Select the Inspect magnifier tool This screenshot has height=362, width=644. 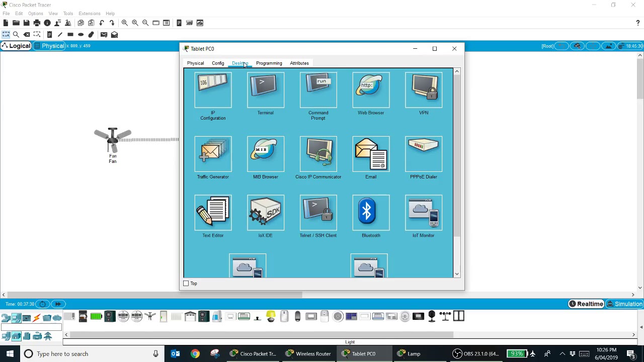pos(16,35)
